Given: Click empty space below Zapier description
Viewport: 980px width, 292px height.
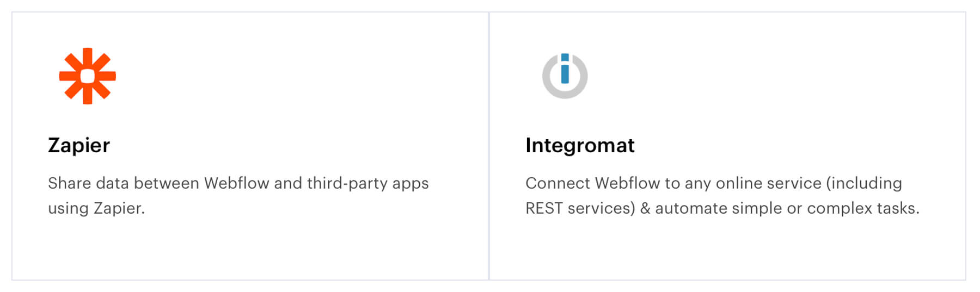Looking at the screenshot, I should click(250, 249).
